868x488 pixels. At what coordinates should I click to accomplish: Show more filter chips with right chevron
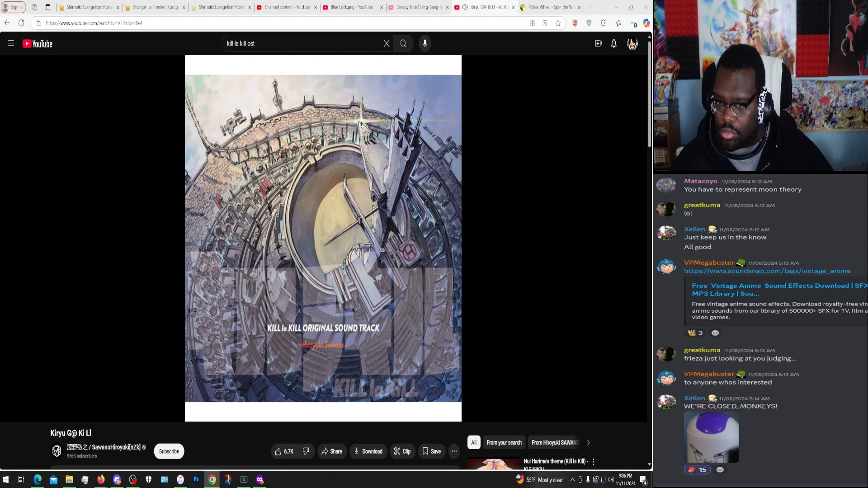tap(588, 443)
